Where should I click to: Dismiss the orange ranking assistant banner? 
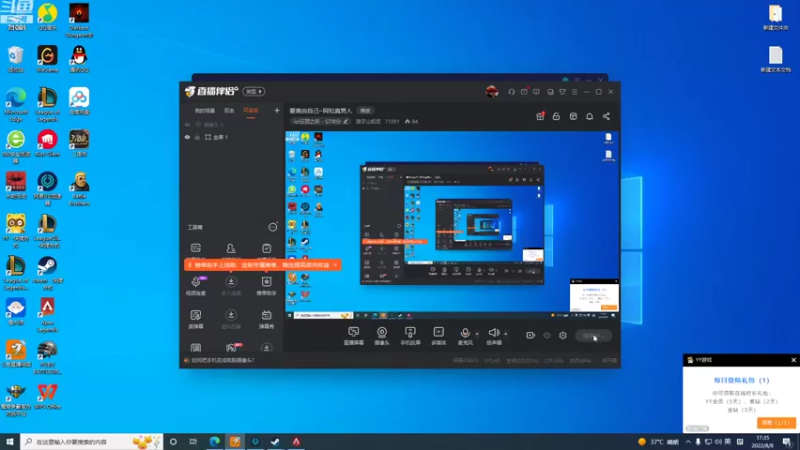tap(335, 265)
